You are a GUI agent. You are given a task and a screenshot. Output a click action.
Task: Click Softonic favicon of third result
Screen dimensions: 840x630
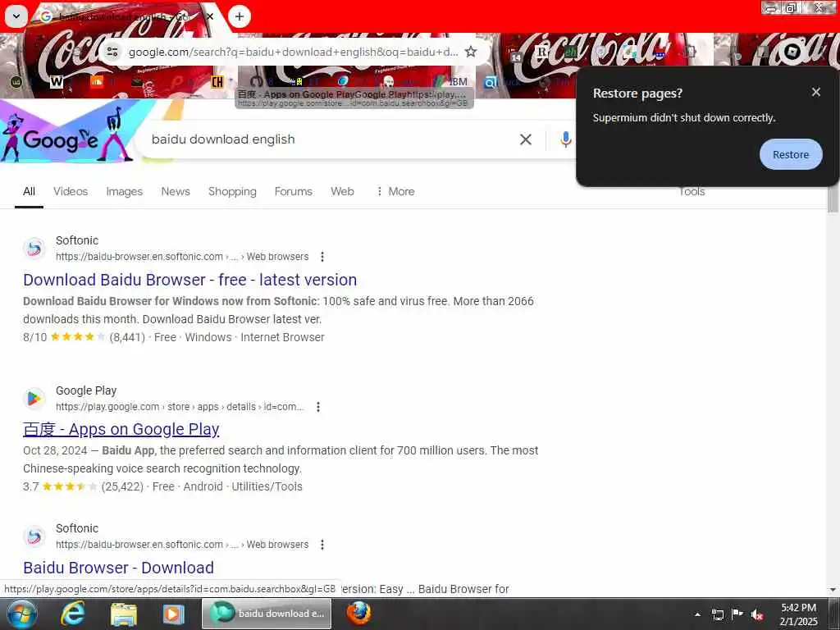click(34, 536)
